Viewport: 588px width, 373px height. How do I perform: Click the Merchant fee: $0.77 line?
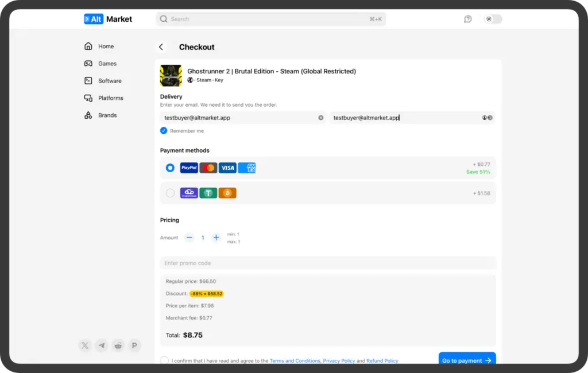coord(189,318)
